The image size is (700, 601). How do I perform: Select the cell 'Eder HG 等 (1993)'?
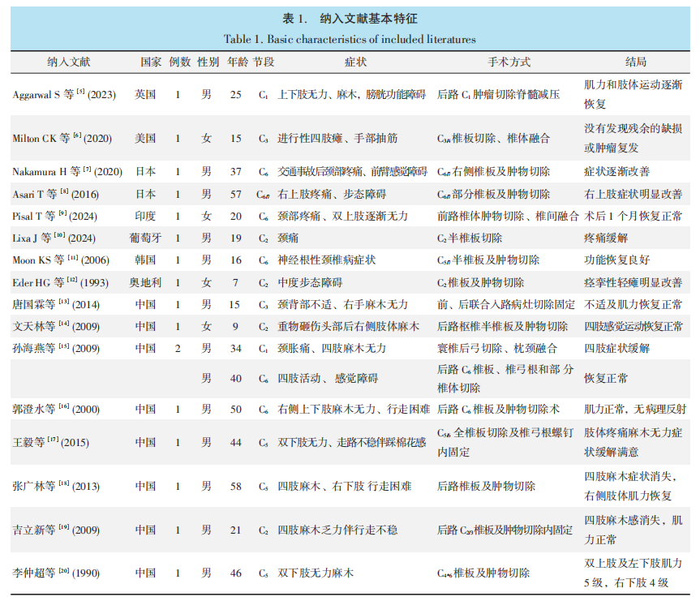coord(60,282)
